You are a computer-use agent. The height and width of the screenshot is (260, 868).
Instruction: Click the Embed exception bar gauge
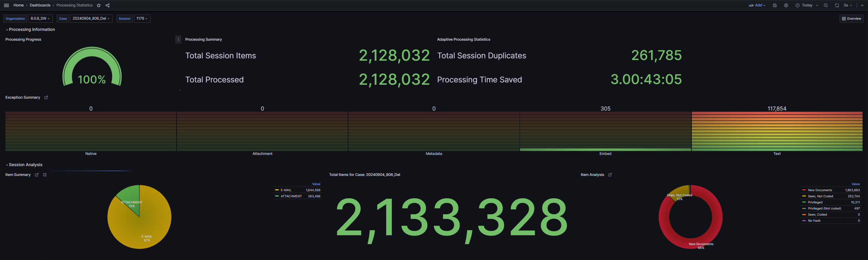[x=605, y=132]
